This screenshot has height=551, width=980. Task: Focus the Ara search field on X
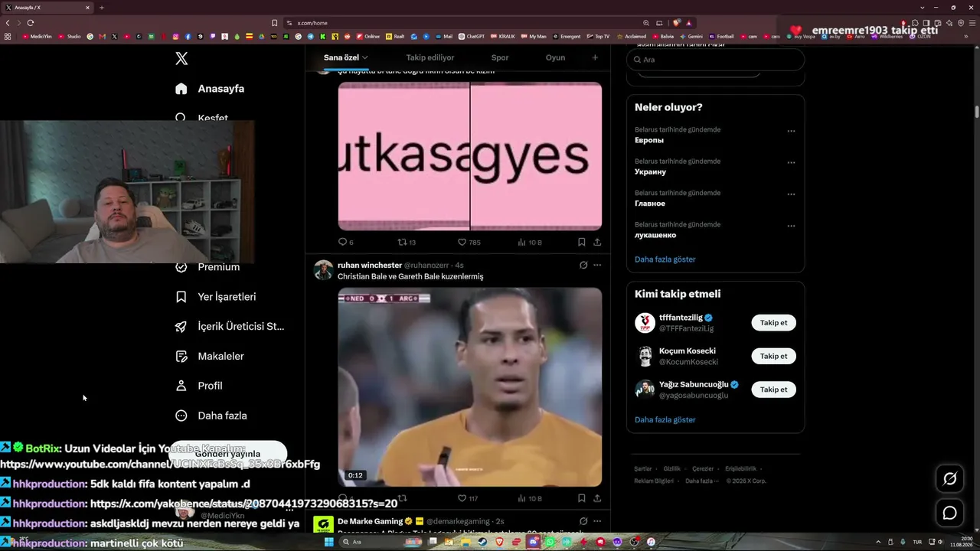click(x=715, y=60)
